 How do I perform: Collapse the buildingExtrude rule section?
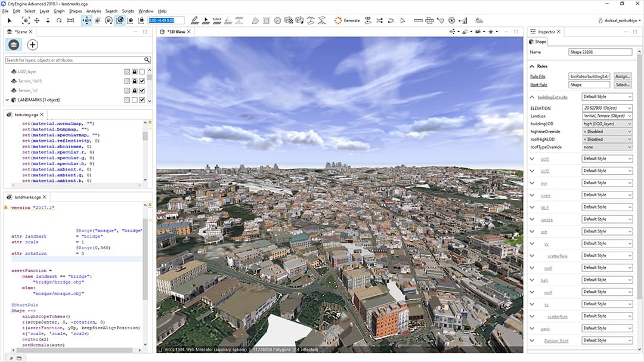532,97
